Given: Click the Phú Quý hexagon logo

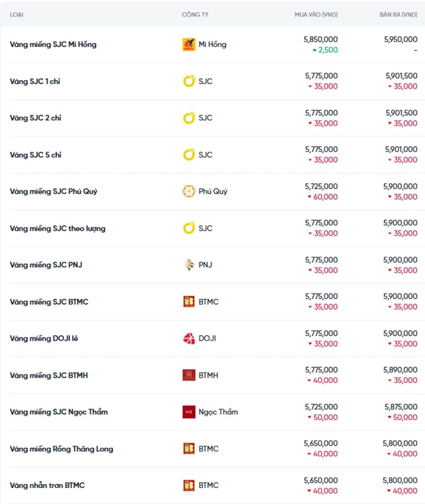Looking at the screenshot, I should (189, 191).
